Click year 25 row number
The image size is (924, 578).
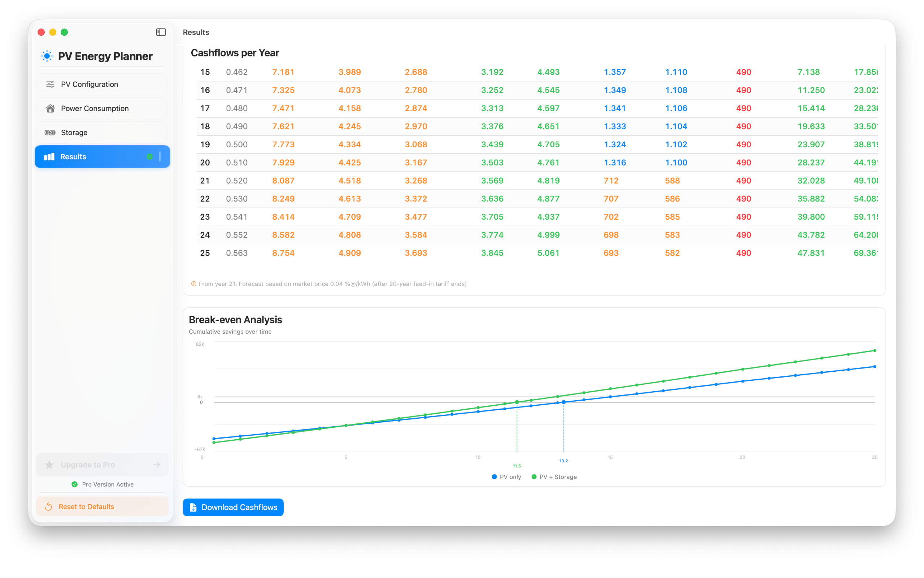[205, 253]
